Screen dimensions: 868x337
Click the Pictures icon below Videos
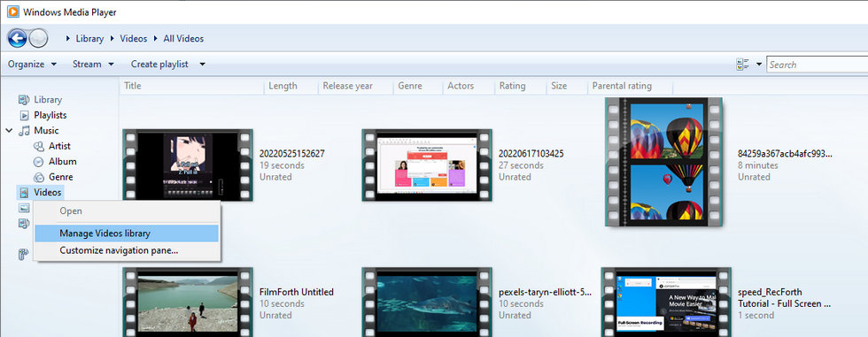pyautogui.click(x=24, y=208)
